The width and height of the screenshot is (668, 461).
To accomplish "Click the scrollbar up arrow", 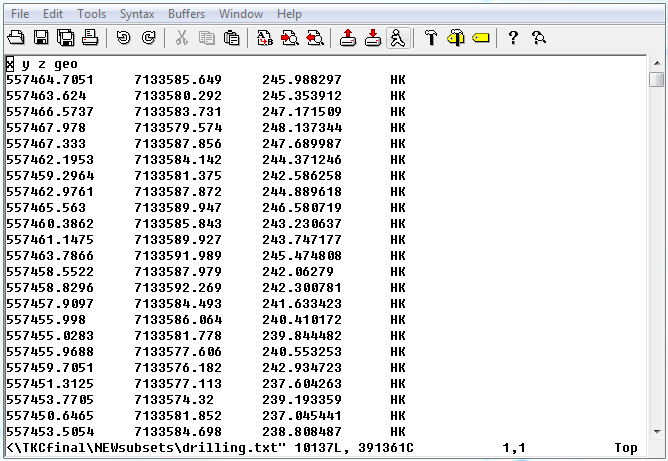I will (x=657, y=63).
